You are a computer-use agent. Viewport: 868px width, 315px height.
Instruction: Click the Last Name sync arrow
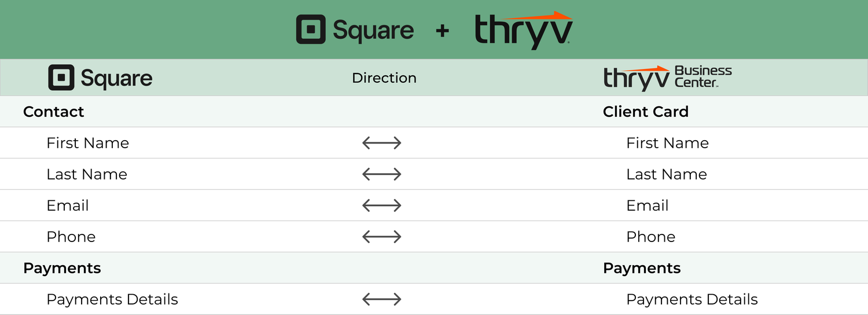[x=381, y=174]
